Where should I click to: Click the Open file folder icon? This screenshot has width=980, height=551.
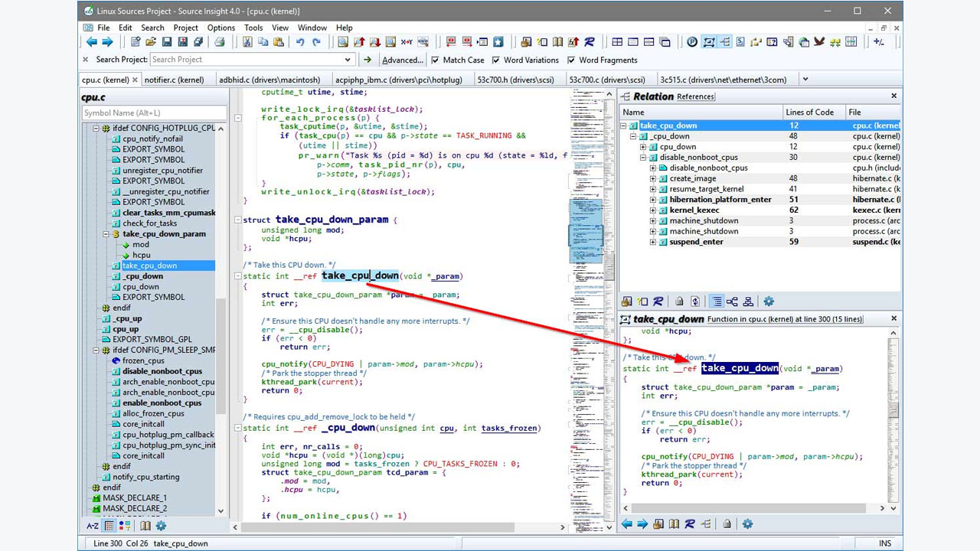pyautogui.click(x=151, y=42)
